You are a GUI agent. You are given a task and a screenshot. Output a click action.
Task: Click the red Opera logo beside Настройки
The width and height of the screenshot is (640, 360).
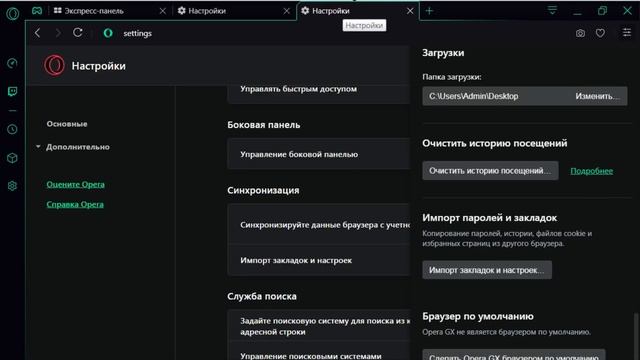(x=54, y=65)
